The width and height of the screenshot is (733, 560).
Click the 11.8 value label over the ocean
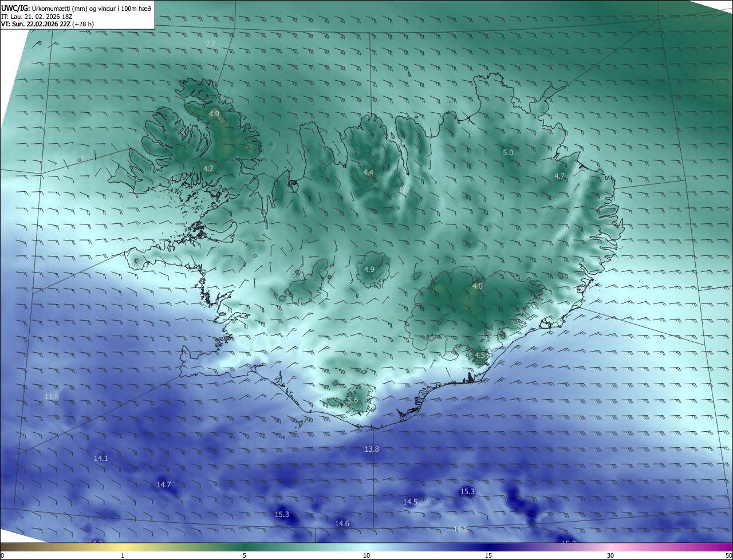tap(52, 396)
